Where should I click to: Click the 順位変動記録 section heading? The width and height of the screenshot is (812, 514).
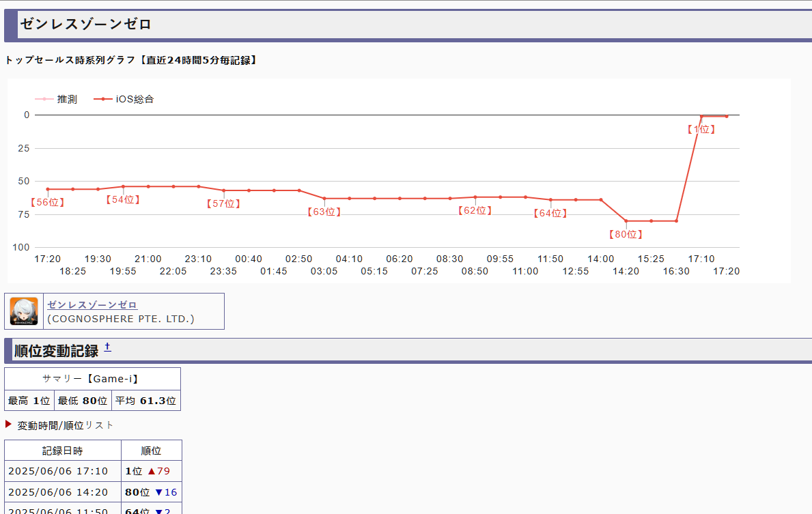(x=56, y=352)
